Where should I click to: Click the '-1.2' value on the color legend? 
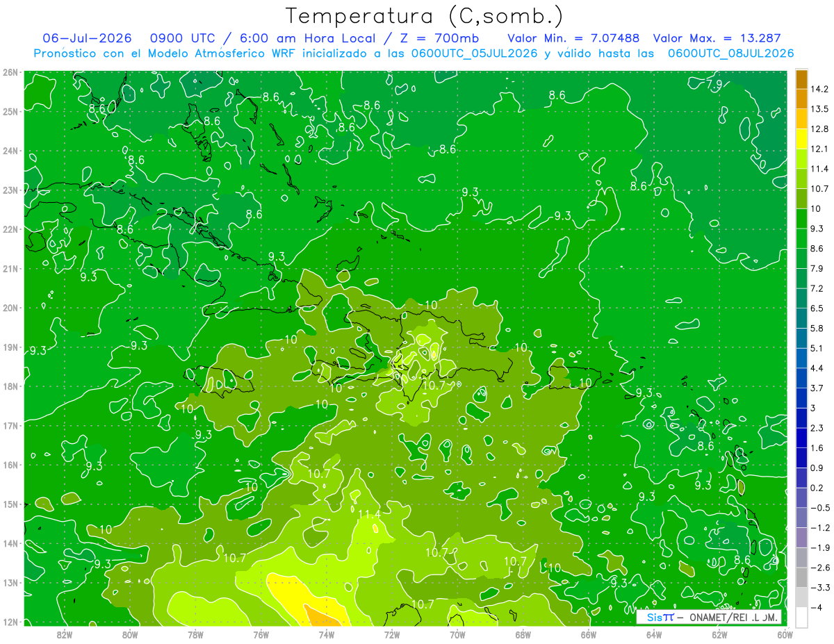pos(819,528)
